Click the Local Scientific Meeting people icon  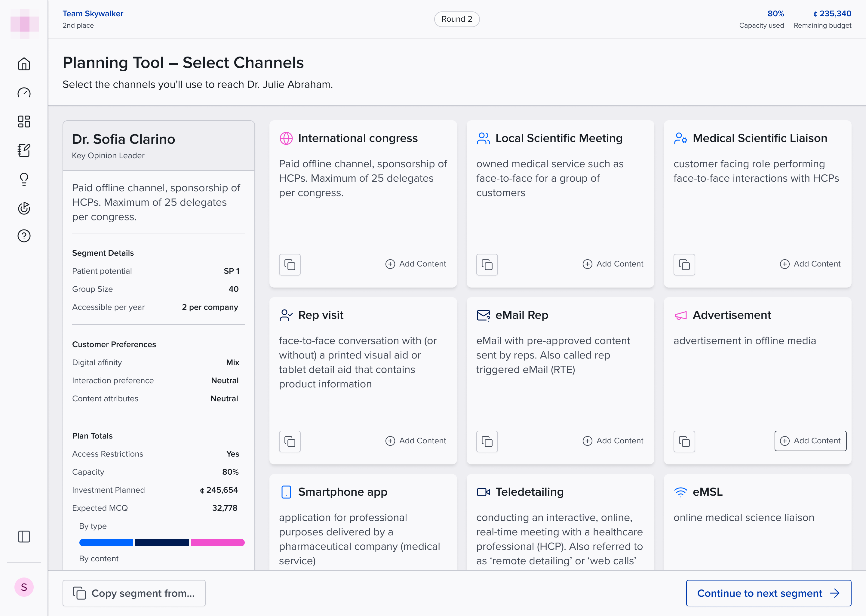[x=483, y=138]
